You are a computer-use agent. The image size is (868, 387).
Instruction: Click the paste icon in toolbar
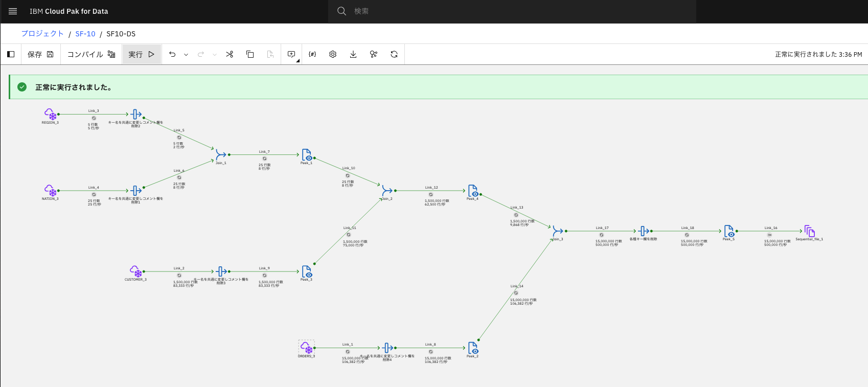270,54
